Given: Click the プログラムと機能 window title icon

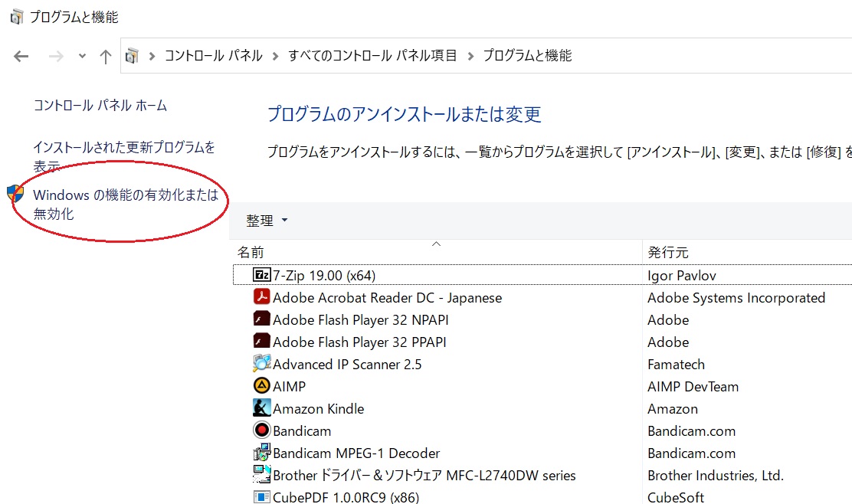Looking at the screenshot, I should (x=16, y=17).
